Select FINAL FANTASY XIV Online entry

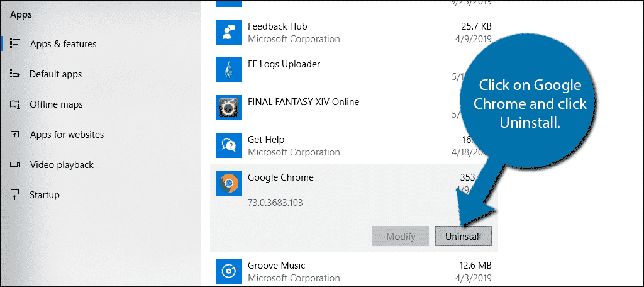[x=304, y=101]
